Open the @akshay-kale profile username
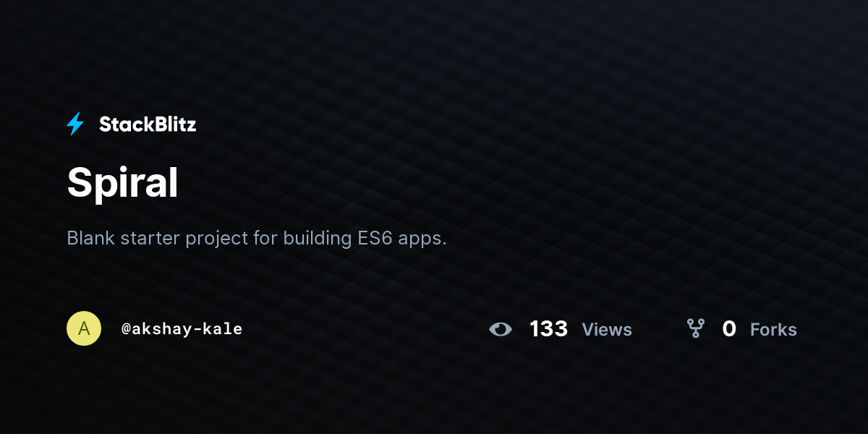Viewport: 868px width, 434px height. pyautogui.click(x=182, y=329)
